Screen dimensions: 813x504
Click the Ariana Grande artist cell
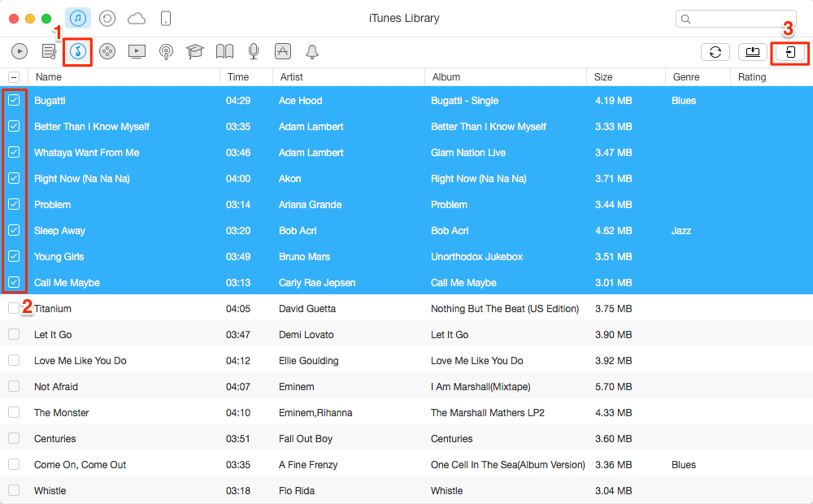(x=310, y=205)
